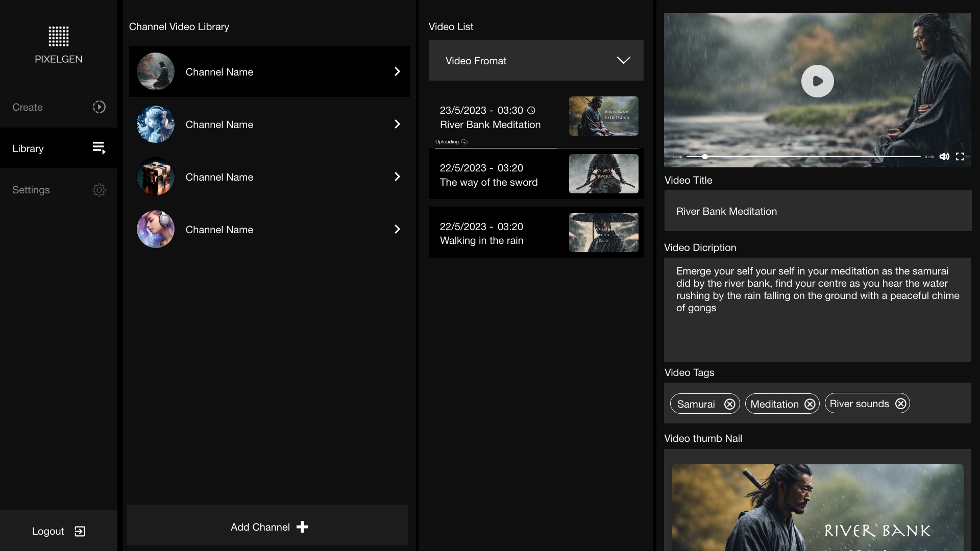This screenshot has width=980, height=551.
Task: Click the video progress slider handle
Action: coord(704,157)
